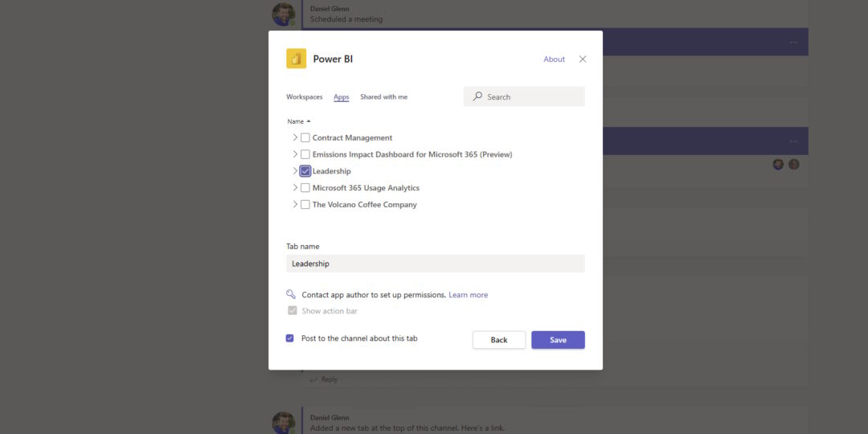Screen dimensions: 868x434
Task: Sort list by Name column arrow
Action: [x=309, y=121]
